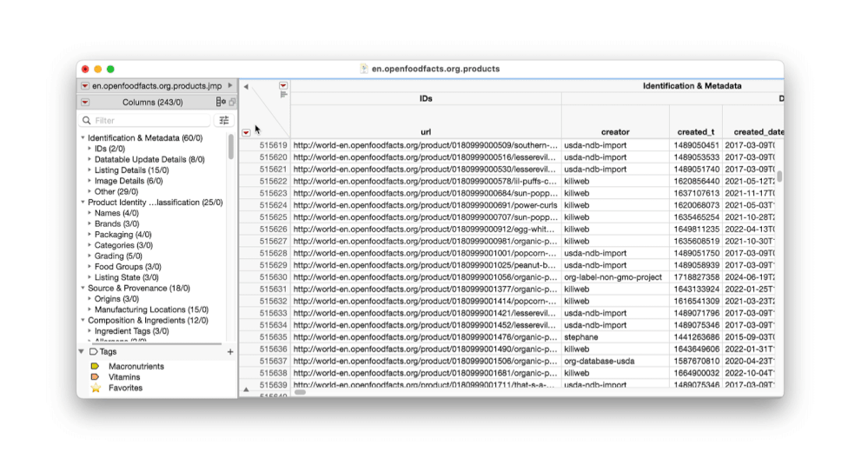The height and width of the screenshot is (466, 868).
Task: Click created_t cell 1718827358
Action: tap(696, 277)
